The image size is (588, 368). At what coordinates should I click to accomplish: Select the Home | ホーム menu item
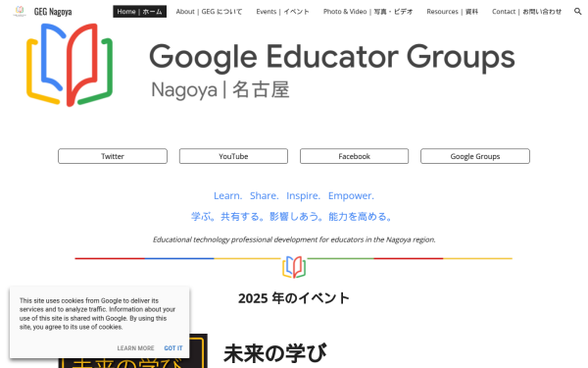139,12
